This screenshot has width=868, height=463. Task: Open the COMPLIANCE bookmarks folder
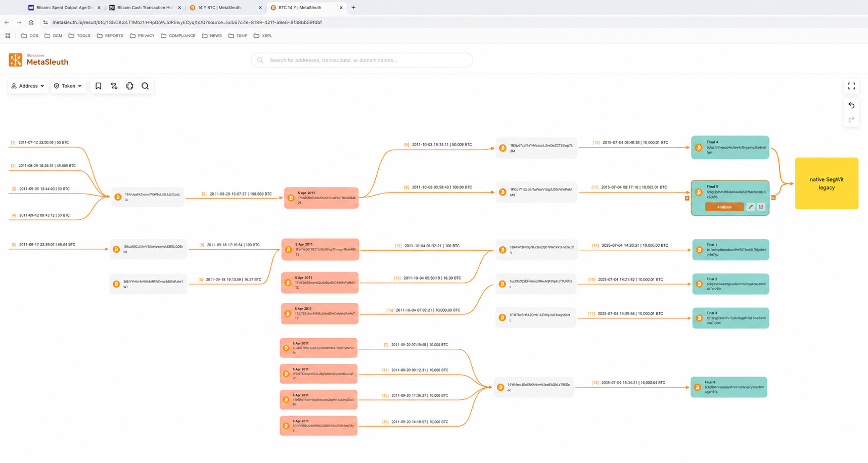coord(178,36)
